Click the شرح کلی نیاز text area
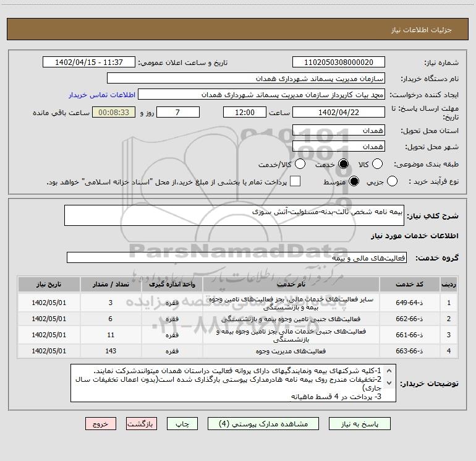Viewport: 476px width, 461px height. [x=234, y=215]
